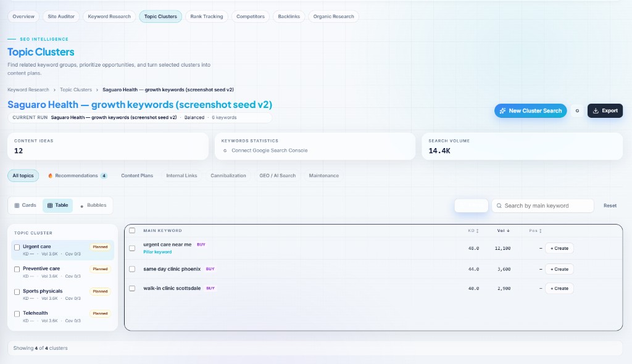Check the 'urgent care near me' row checkbox

(132, 248)
